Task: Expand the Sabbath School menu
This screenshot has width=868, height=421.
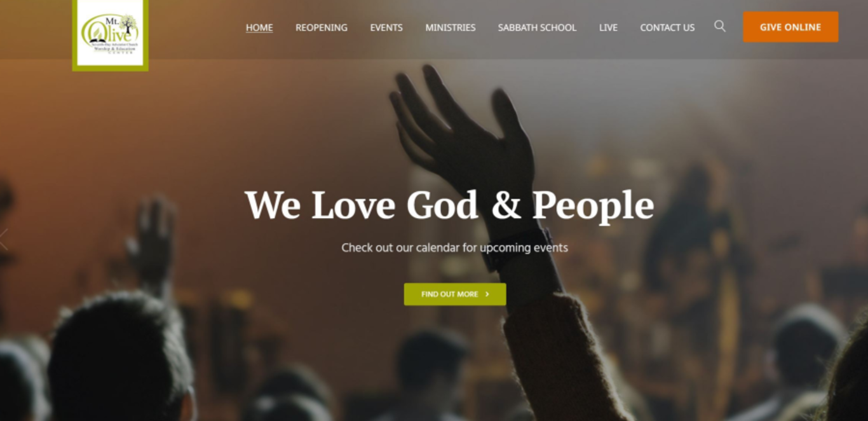Action: click(537, 27)
